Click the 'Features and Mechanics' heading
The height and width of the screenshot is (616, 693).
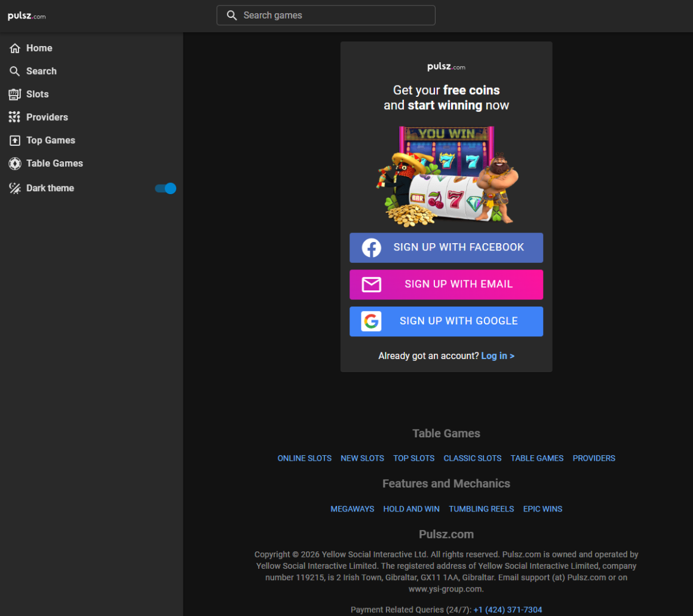[446, 483]
